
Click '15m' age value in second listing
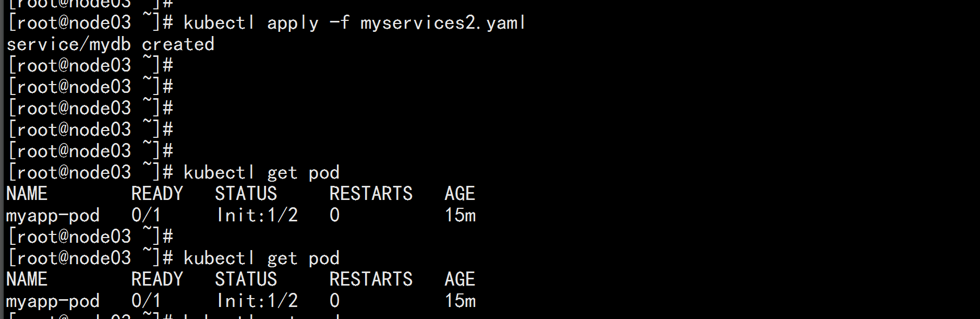click(x=460, y=301)
